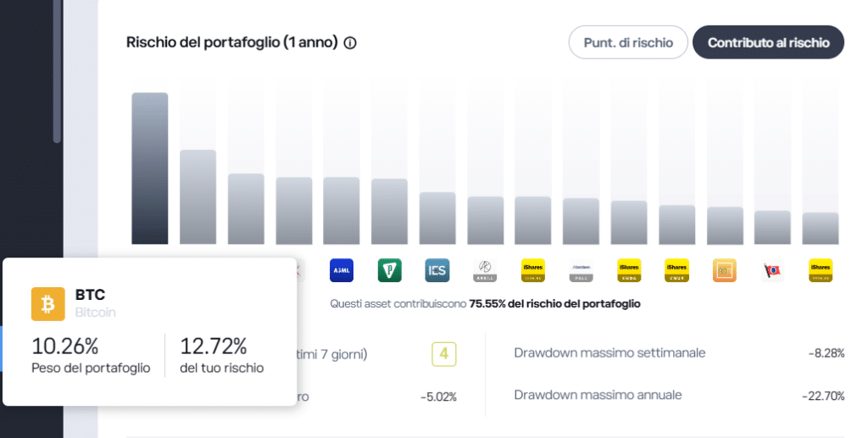Click the Bitcoin icon in the tooltip

[x=48, y=303]
